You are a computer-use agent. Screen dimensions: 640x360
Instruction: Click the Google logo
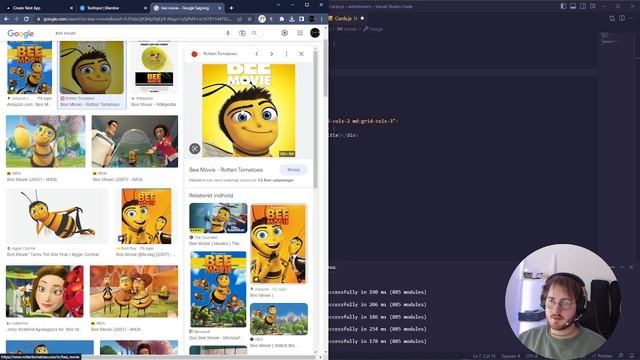tap(20, 34)
